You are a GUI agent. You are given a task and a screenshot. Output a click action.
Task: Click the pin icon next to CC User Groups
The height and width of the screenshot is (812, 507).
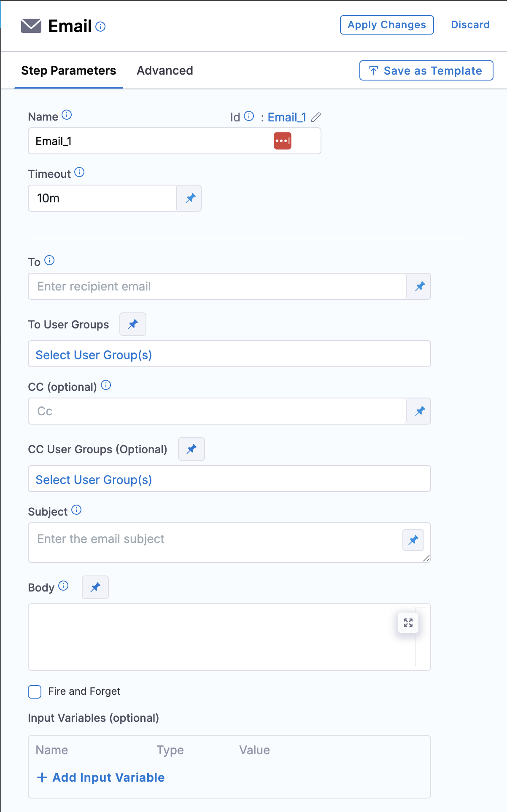(x=191, y=449)
